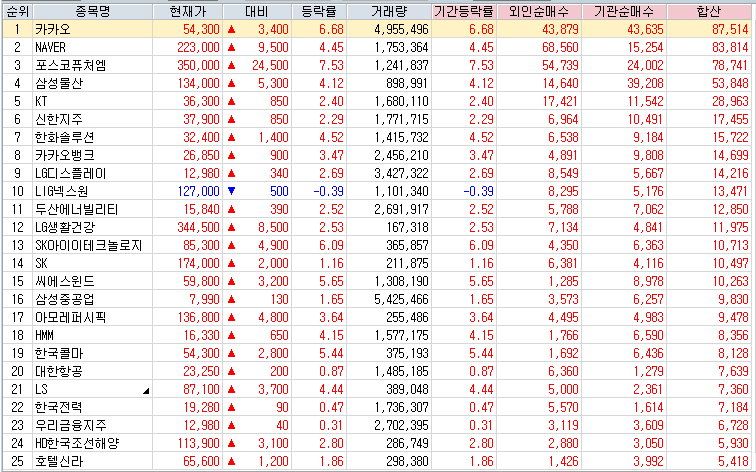Click 포스코퓨처엠 current price 350,000
The width and height of the screenshot is (756, 472).
pos(198,65)
